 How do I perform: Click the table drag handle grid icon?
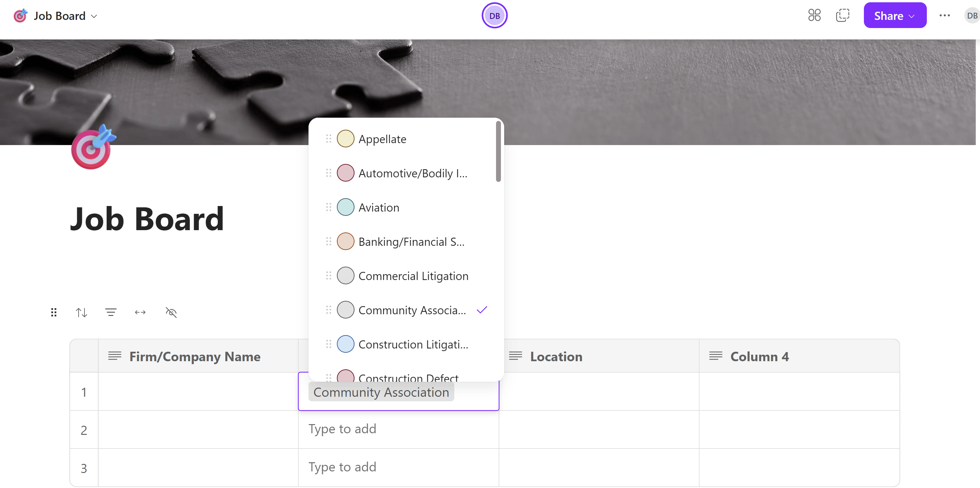click(x=53, y=312)
